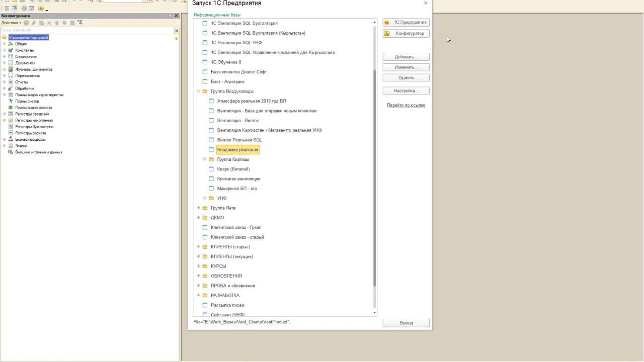The image size is (644, 362).
Task: Expand the ПРОБА и обновления folder
Action: [x=198, y=286]
